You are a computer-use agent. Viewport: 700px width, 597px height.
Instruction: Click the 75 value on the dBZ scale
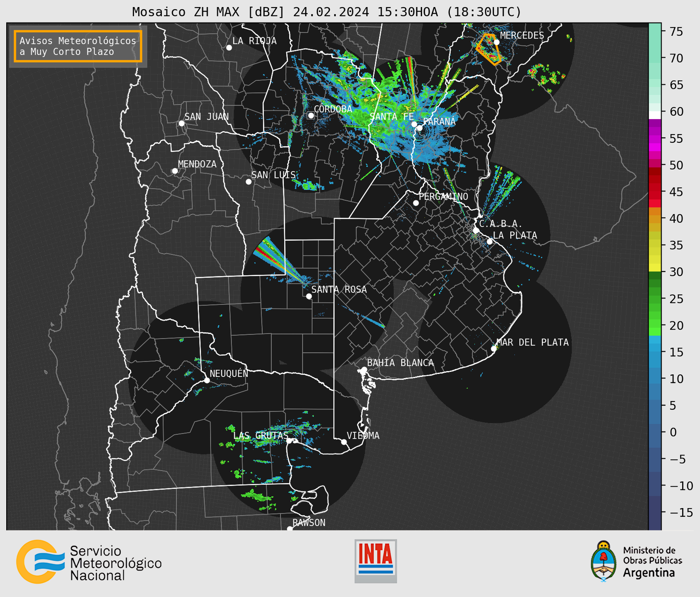[x=676, y=32]
